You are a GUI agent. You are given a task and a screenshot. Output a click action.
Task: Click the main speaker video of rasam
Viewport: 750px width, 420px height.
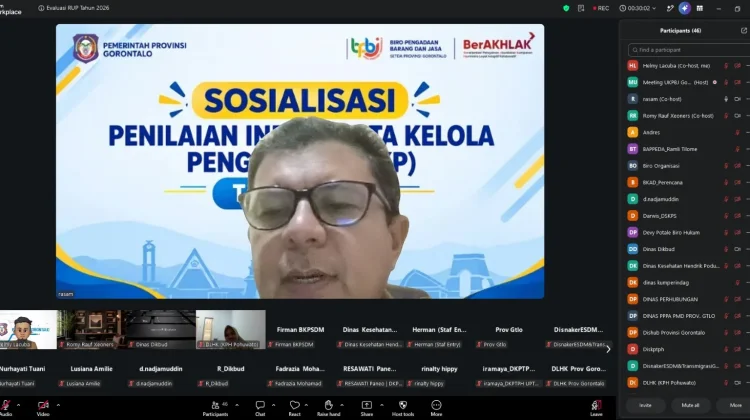(300, 162)
